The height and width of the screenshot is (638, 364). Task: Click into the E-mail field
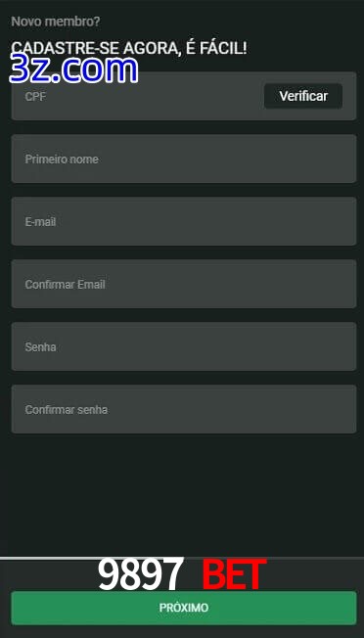pos(184,221)
